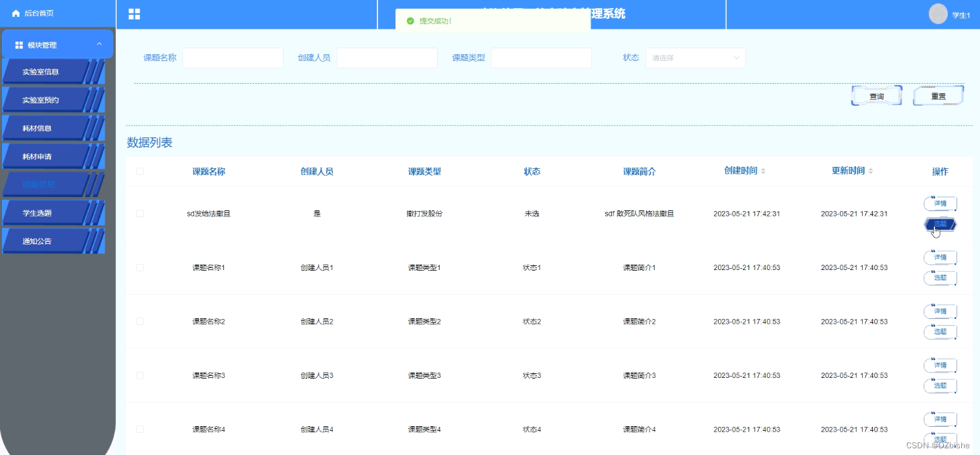Select the 课题信息 sidebar menu entry

coord(42,184)
